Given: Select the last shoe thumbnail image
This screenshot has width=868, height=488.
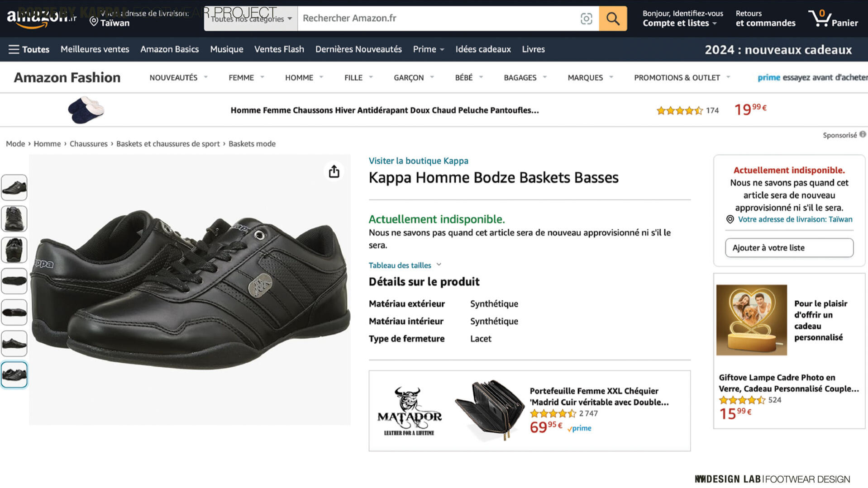Looking at the screenshot, I should pyautogui.click(x=14, y=374).
